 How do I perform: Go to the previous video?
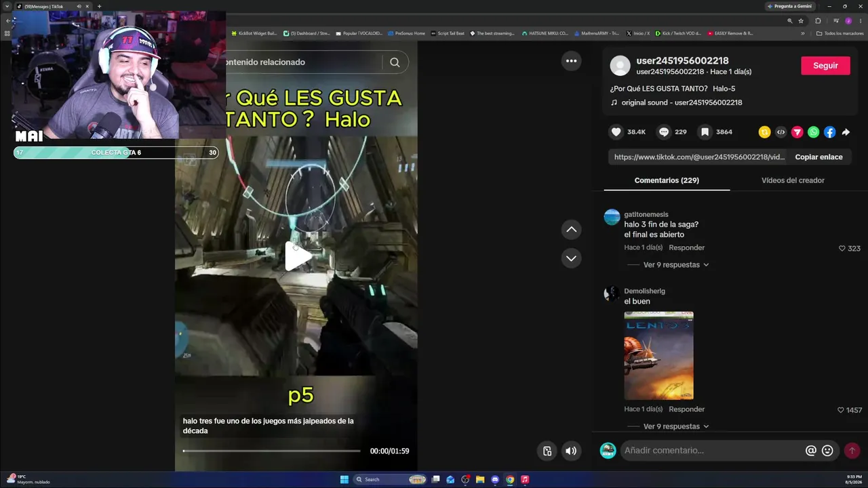[x=572, y=230]
